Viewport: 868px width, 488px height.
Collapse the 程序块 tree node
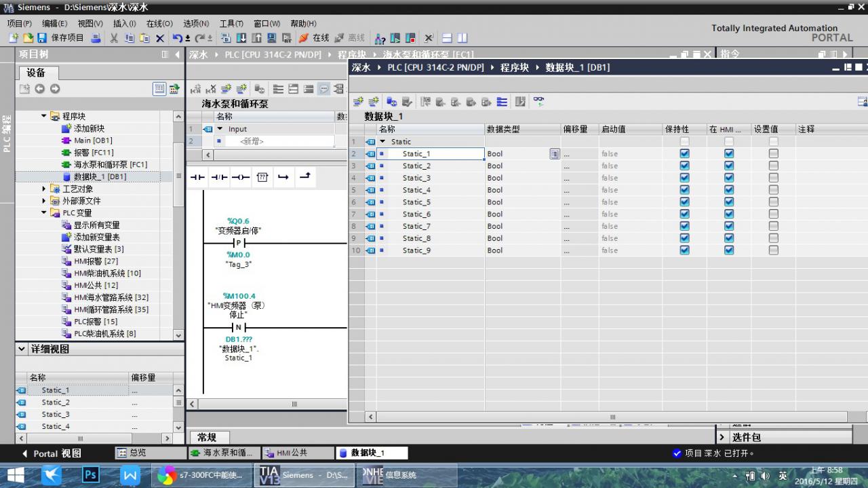coord(45,116)
